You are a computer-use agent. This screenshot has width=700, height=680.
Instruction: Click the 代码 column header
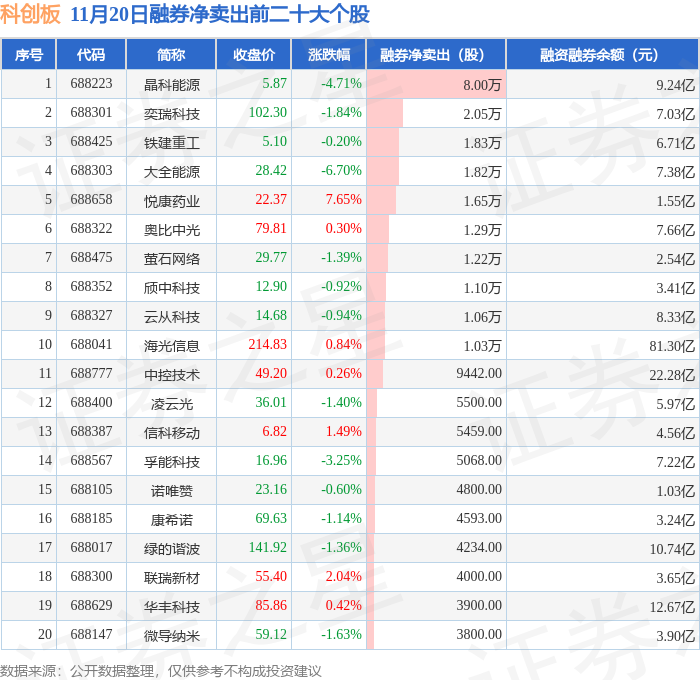pyautogui.click(x=91, y=55)
